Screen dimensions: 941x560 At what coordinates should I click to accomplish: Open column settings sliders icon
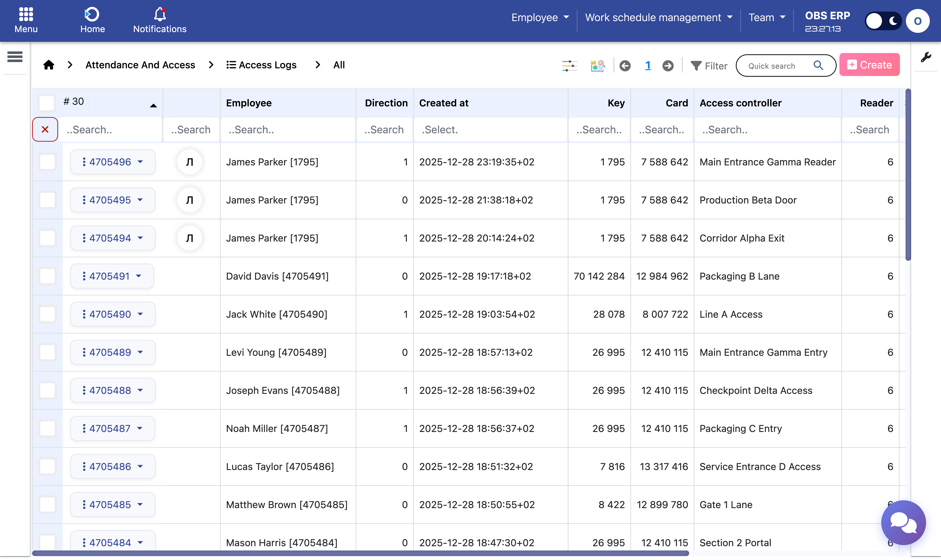569,66
